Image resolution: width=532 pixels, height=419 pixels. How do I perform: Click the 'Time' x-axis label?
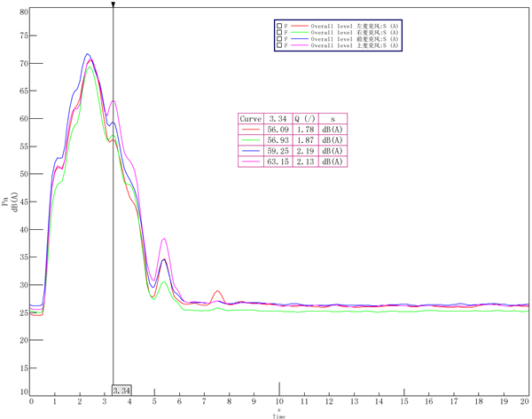coord(279,415)
